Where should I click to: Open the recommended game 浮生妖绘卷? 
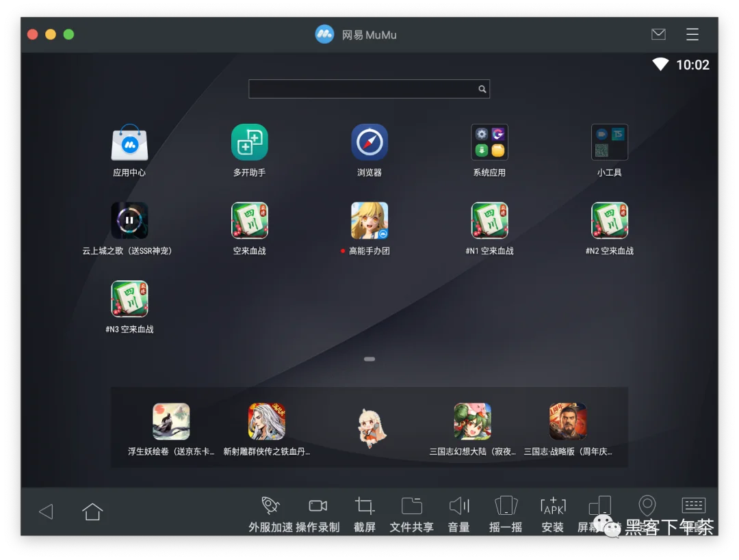point(171,421)
